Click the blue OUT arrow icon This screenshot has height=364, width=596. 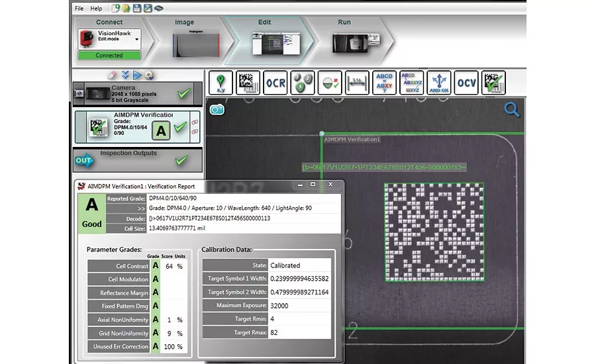pyautogui.click(x=83, y=160)
